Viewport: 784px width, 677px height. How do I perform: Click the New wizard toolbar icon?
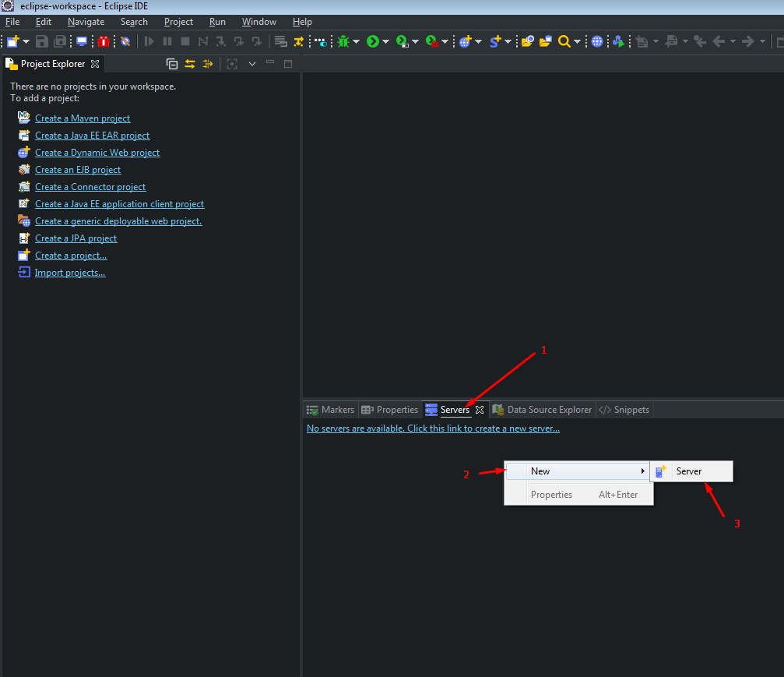13,41
